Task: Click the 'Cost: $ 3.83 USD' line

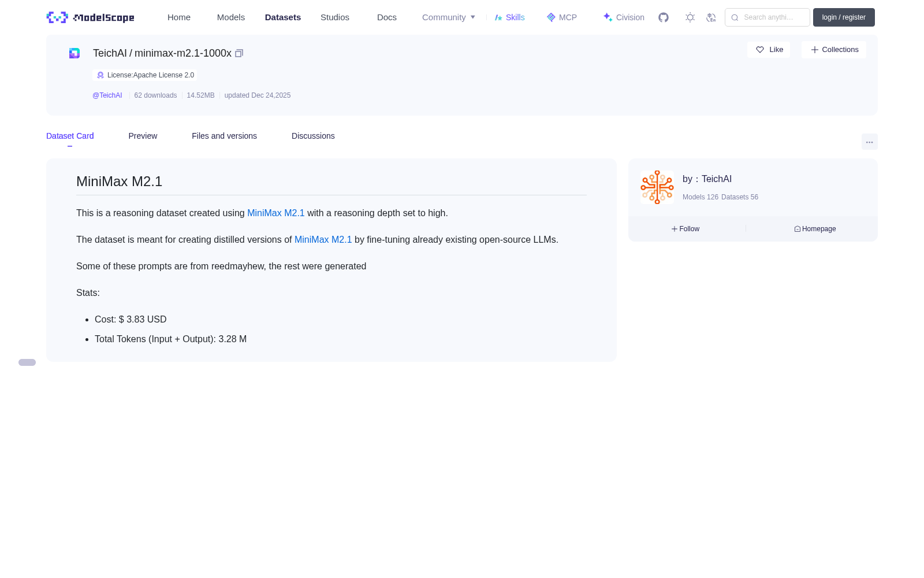Action: pyautogui.click(x=131, y=320)
